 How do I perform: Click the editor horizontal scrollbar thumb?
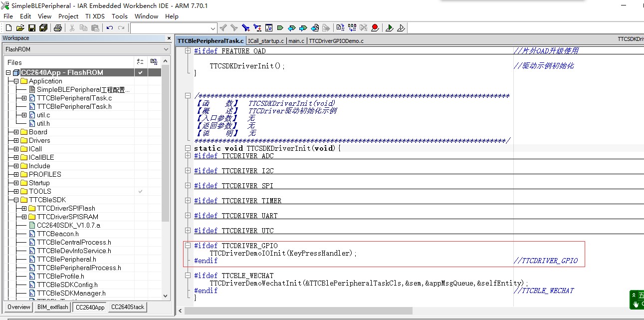pyautogui.click(x=297, y=311)
